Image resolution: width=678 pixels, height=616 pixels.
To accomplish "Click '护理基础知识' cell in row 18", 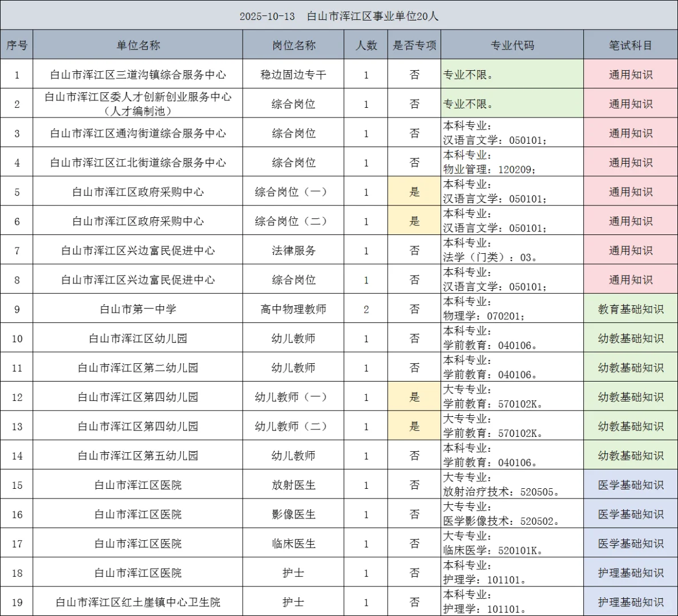I will point(631,573).
